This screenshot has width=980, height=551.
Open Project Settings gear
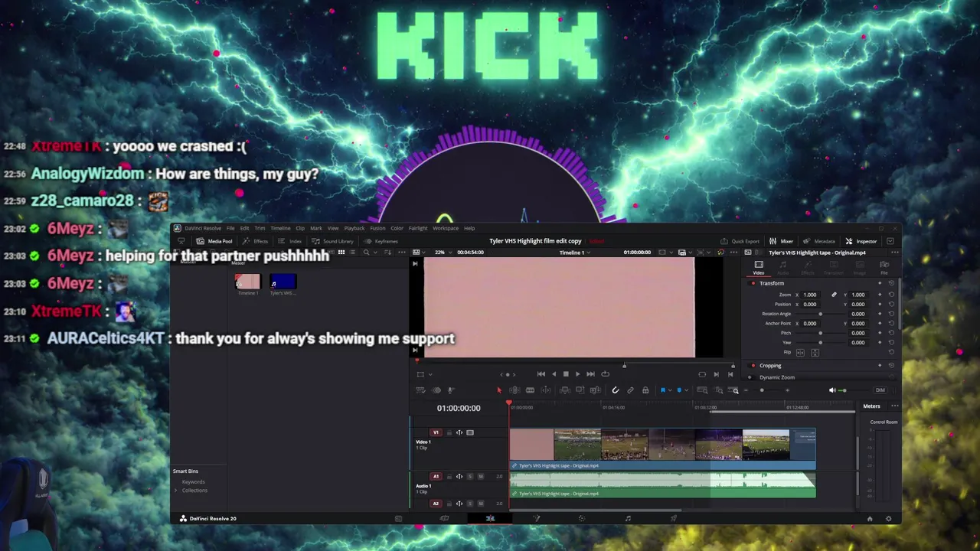click(x=888, y=518)
